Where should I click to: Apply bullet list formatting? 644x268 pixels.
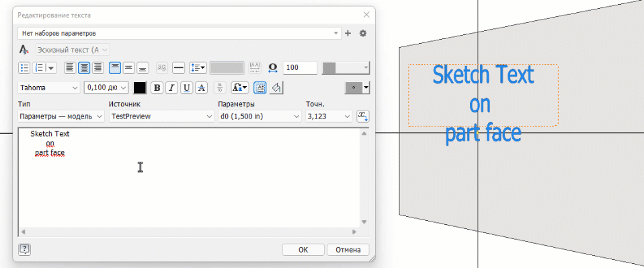(24, 68)
